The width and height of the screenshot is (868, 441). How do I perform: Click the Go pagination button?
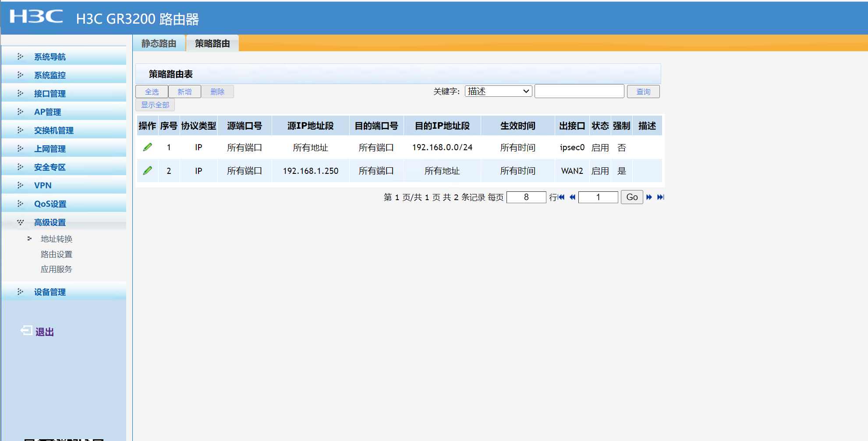(x=632, y=197)
